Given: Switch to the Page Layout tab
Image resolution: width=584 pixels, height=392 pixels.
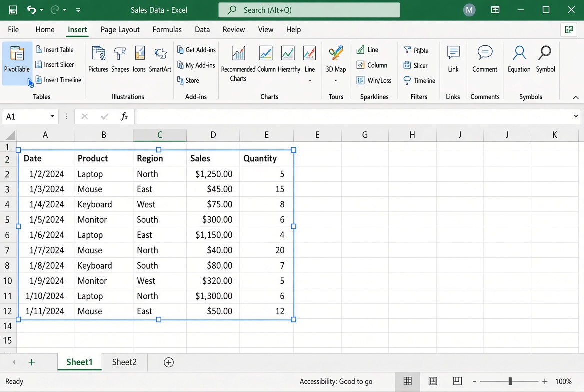Looking at the screenshot, I should [120, 30].
